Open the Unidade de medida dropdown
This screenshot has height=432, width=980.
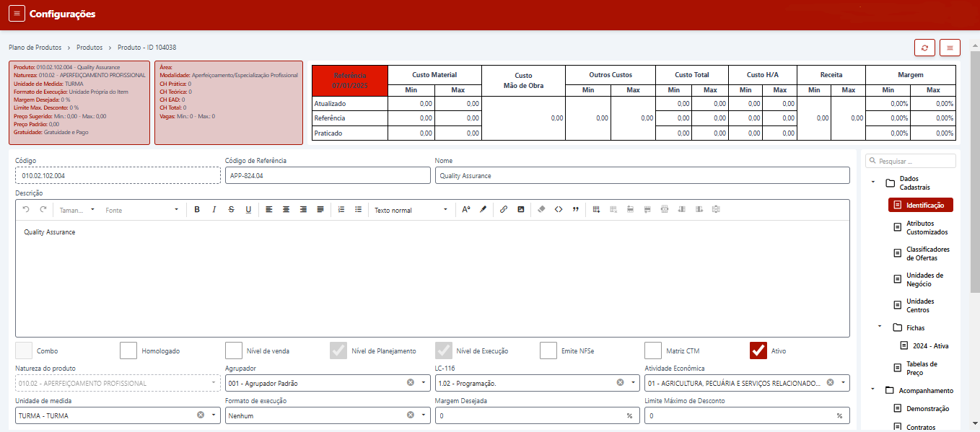click(x=214, y=415)
